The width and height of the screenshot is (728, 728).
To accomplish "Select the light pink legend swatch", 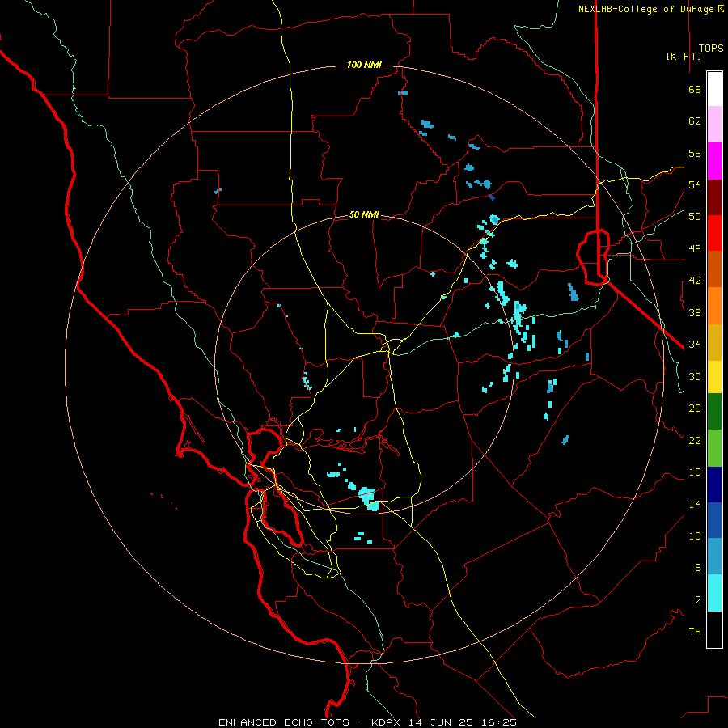I will pos(714,124).
